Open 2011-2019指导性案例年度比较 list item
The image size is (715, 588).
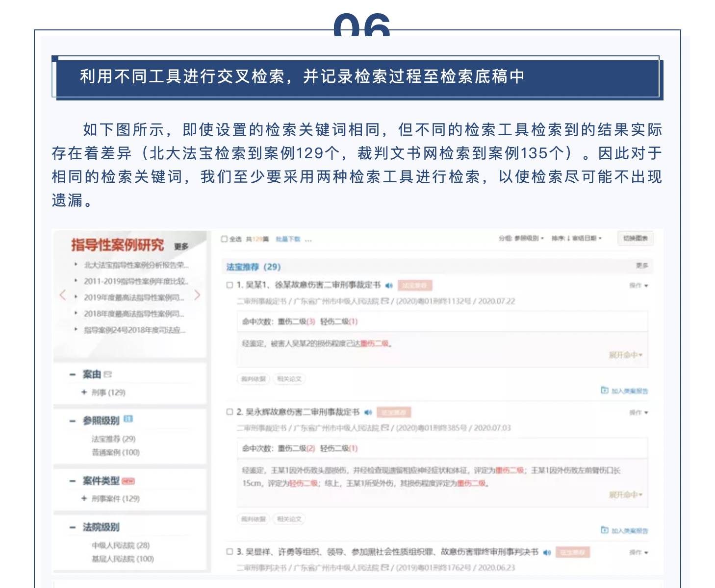(x=136, y=281)
